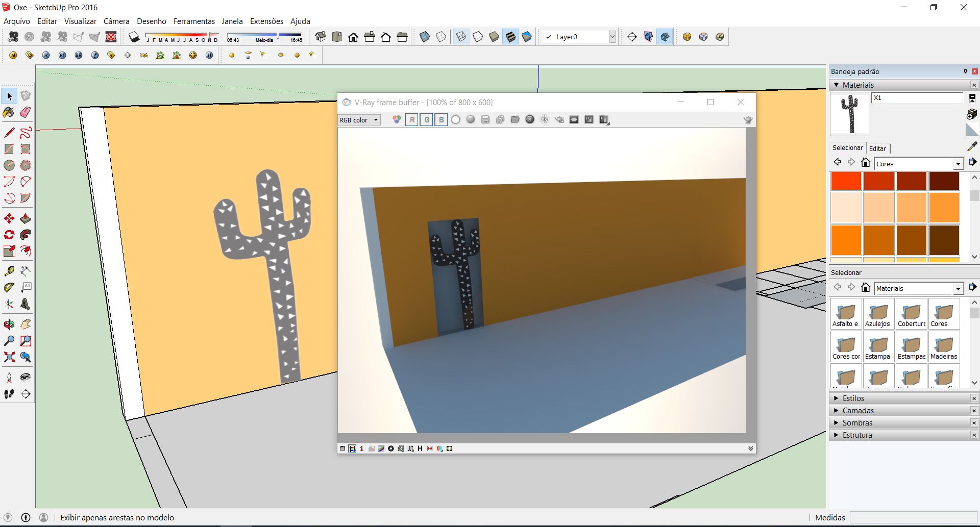Toggle wireframe style button
980x527 pixels.
[461, 37]
